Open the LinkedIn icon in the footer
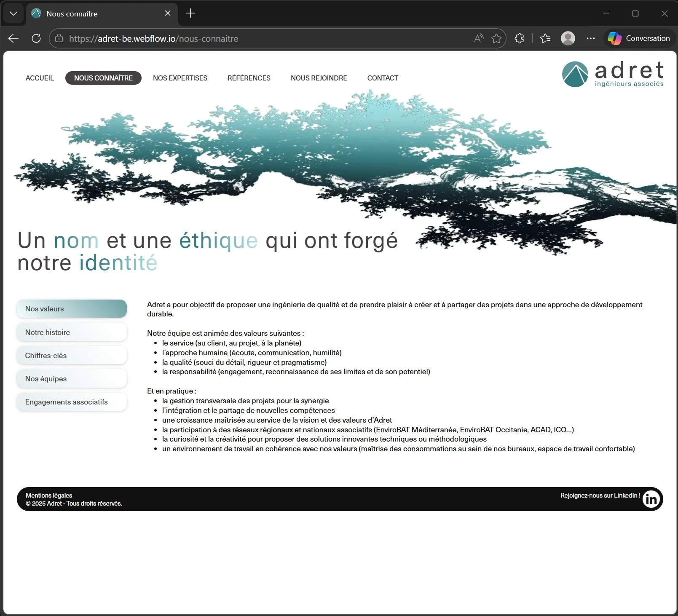This screenshot has height=616, width=678. point(651,499)
